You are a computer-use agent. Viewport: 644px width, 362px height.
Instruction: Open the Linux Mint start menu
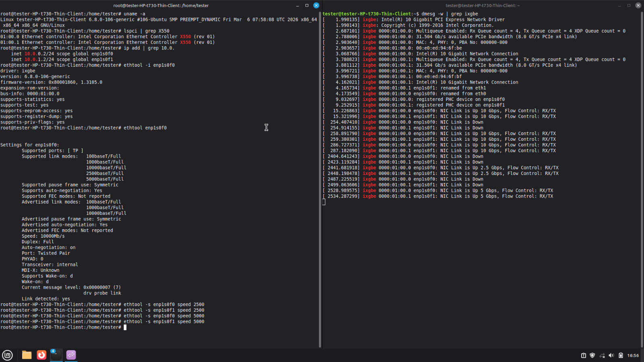[x=7, y=355]
